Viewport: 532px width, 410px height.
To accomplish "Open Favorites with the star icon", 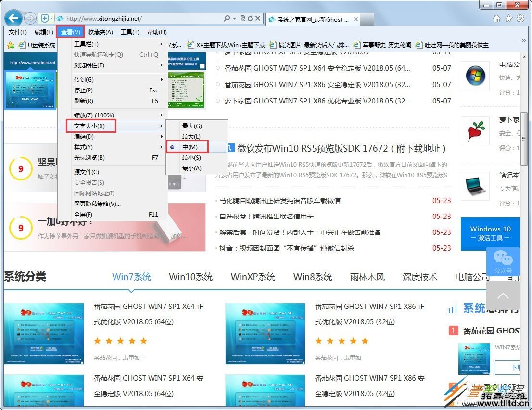I will tap(508, 18).
